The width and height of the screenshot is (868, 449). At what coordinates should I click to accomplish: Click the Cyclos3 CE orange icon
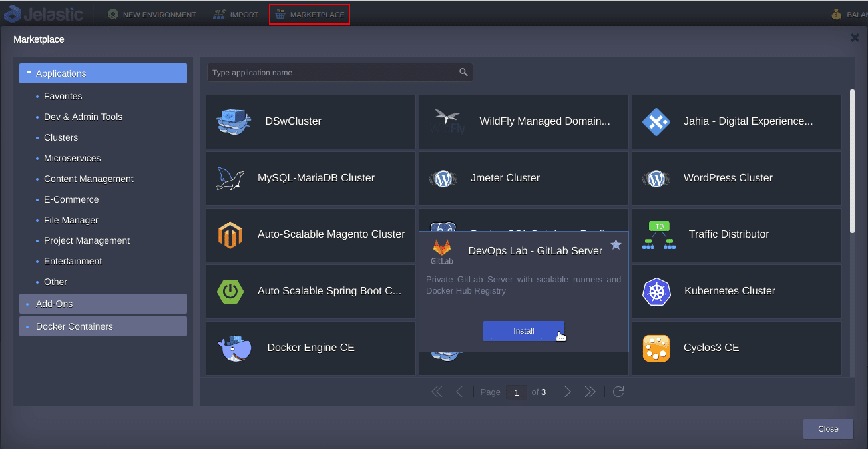pyautogui.click(x=656, y=348)
